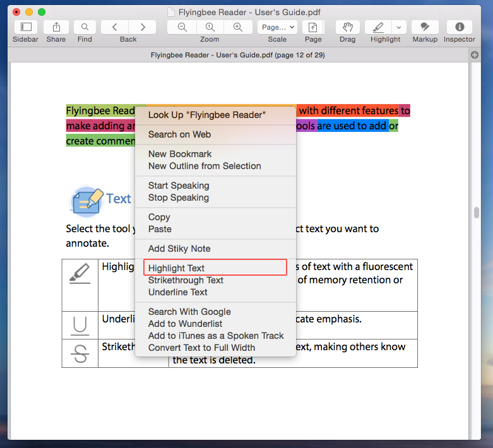
Task: Click the highlighter pen icon in table
Action: [80, 273]
